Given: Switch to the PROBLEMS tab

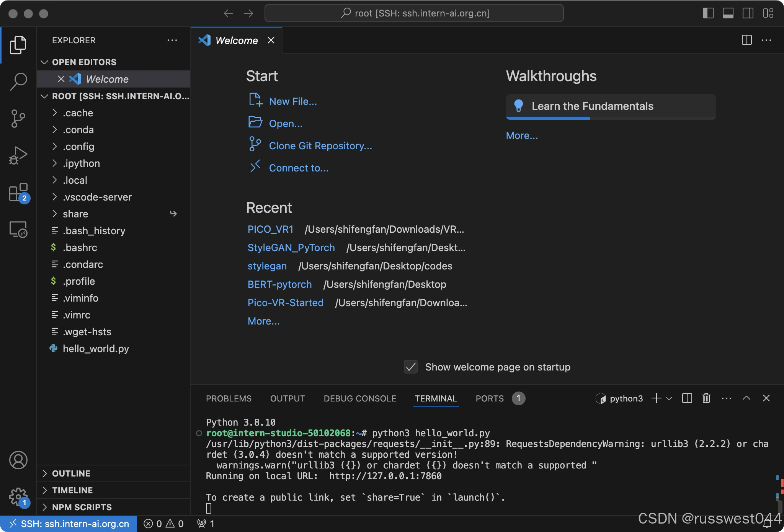Looking at the screenshot, I should click(x=229, y=398).
